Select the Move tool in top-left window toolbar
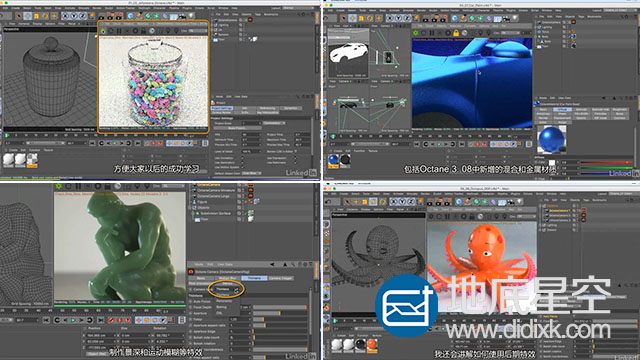The width and height of the screenshot is (640, 360). coord(28,16)
